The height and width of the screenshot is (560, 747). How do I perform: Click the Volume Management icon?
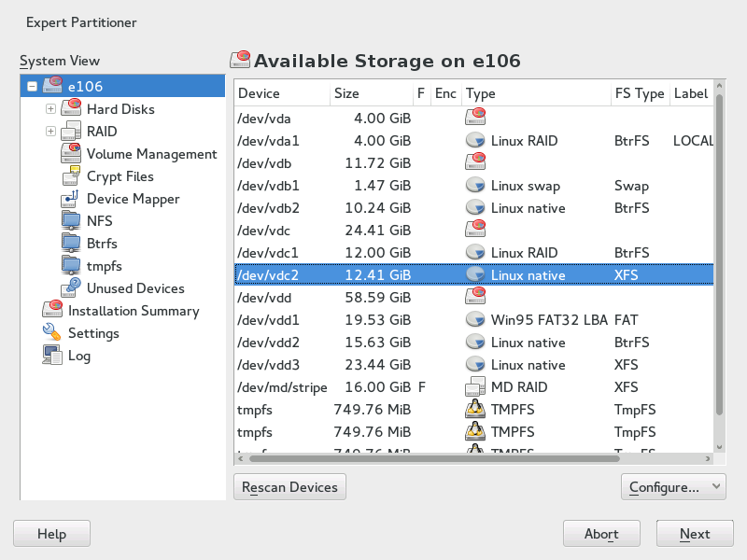click(x=71, y=154)
